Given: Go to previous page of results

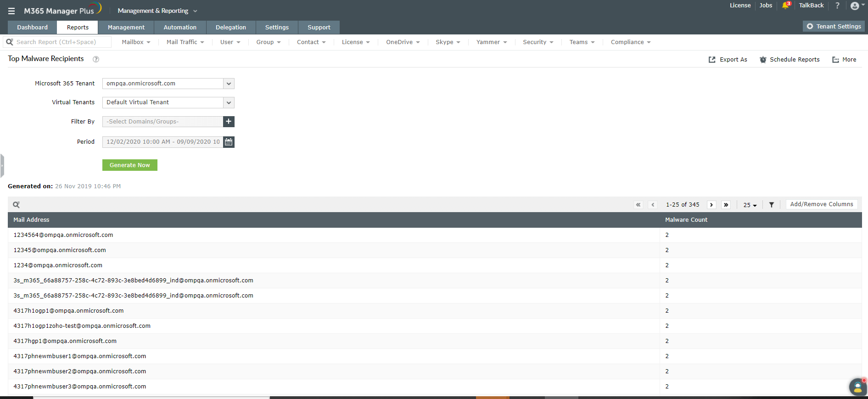Looking at the screenshot, I should [x=653, y=205].
